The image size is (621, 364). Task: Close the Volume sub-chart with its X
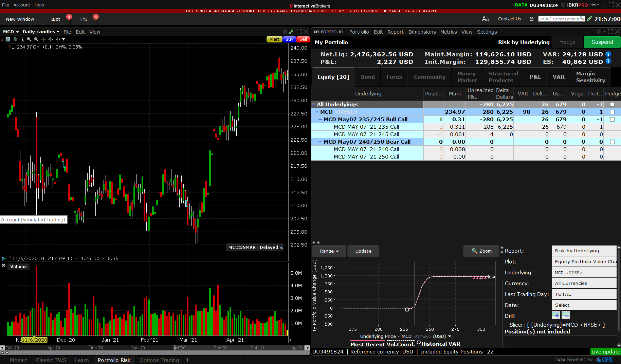pos(3,266)
